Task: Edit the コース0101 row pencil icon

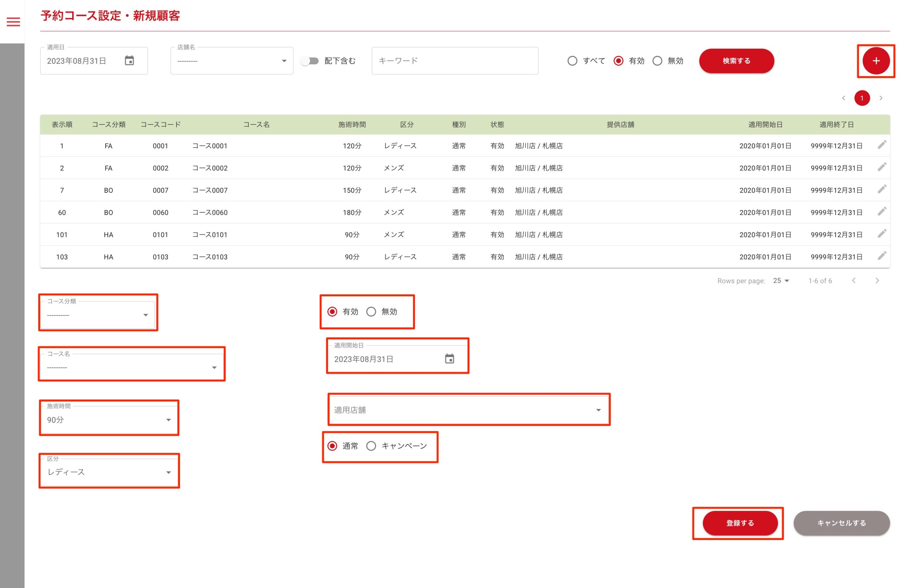Action: [881, 234]
